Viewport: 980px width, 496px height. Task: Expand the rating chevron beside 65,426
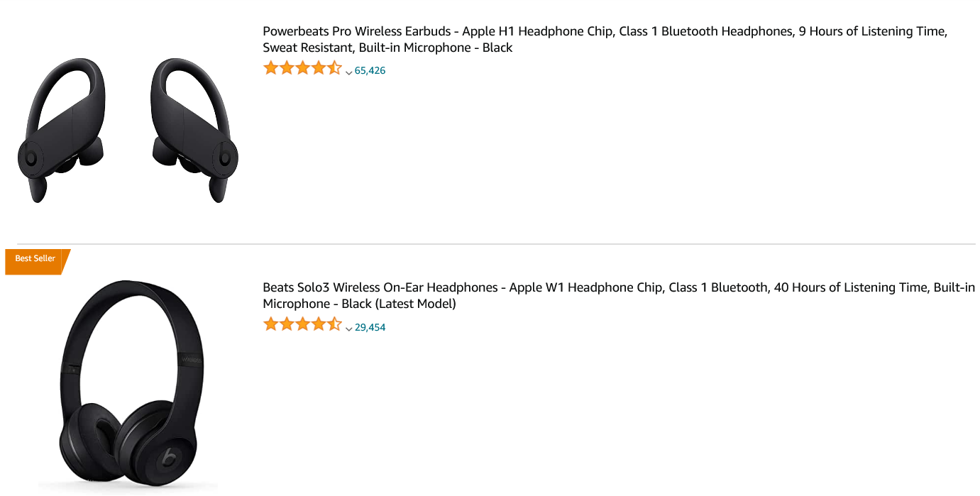click(x=348, y=72)
